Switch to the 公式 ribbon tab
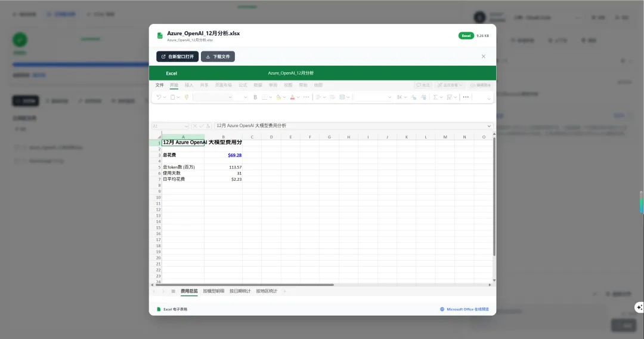 [243, 85]
